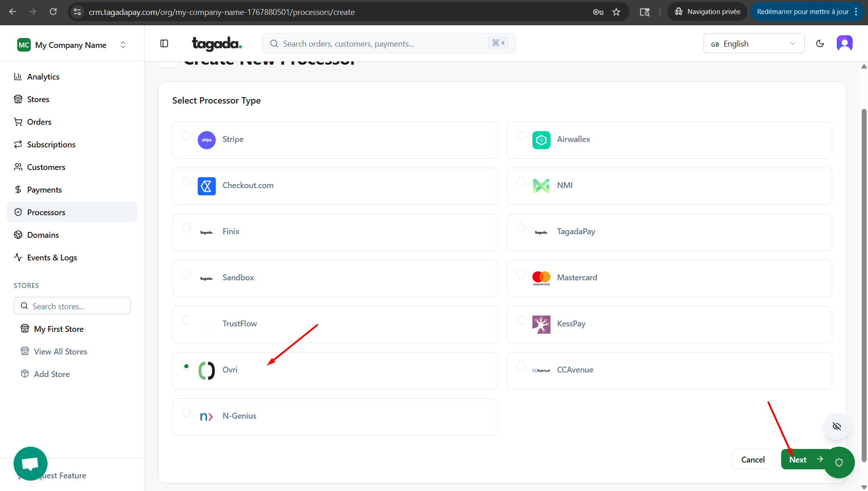Select N-Genius processor radio button
This screenshot has width=868, height=491.
186,412
